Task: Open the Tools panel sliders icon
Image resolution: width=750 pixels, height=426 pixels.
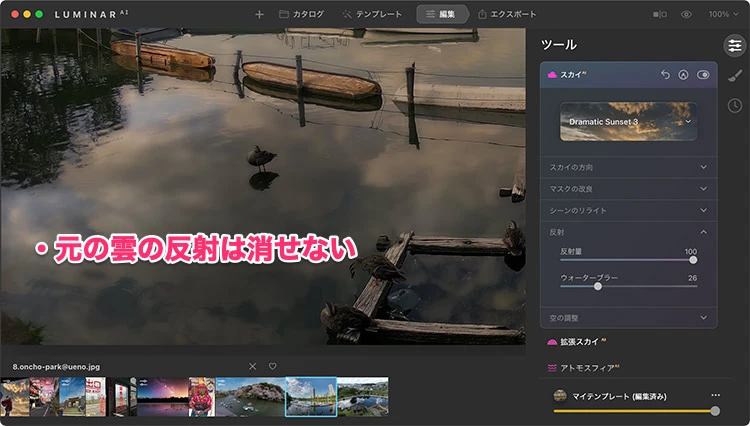Action: click(734, 45)
